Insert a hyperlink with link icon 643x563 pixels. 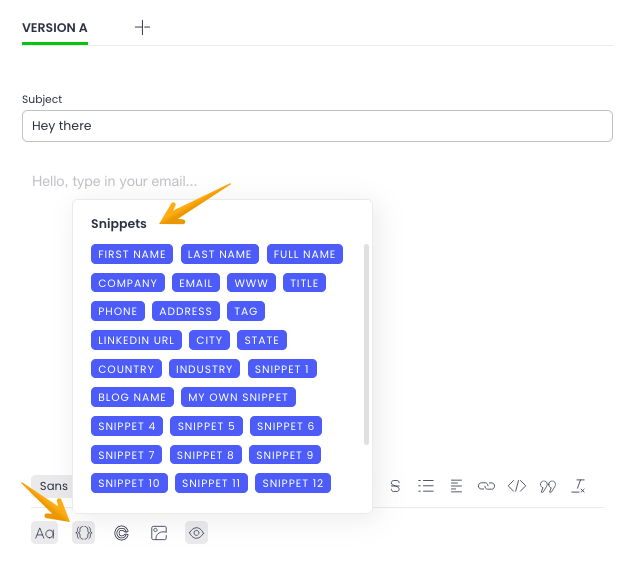coord(487,486)
